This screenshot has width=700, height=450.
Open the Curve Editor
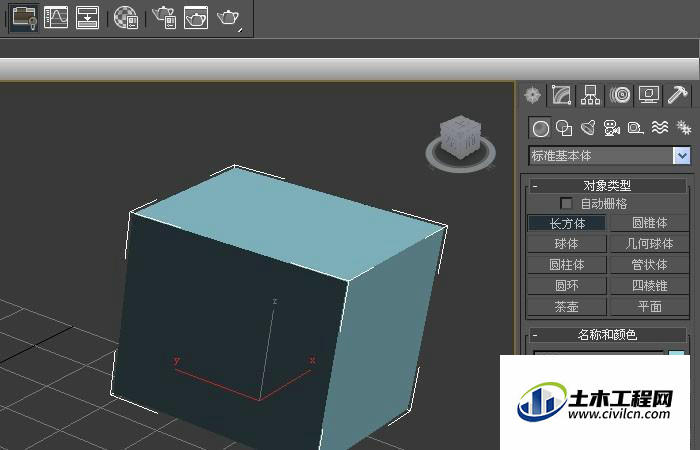56,17
